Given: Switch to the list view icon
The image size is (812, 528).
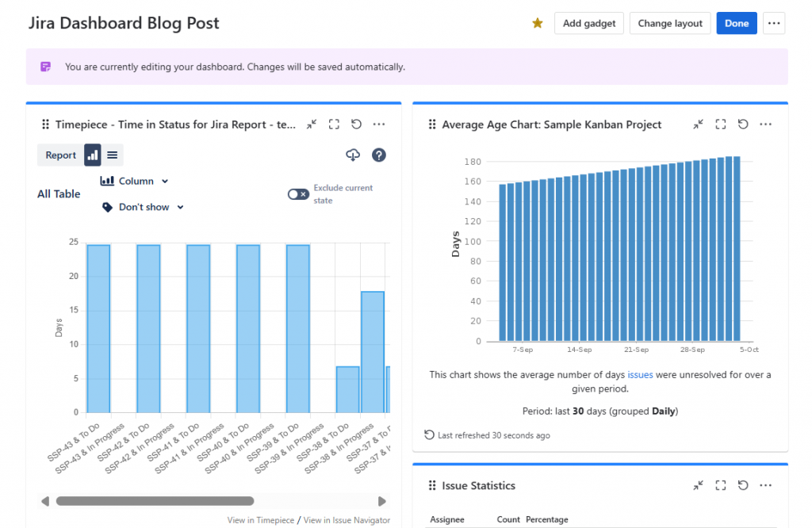Looking at the screenshot, I should tap(113, 155).
